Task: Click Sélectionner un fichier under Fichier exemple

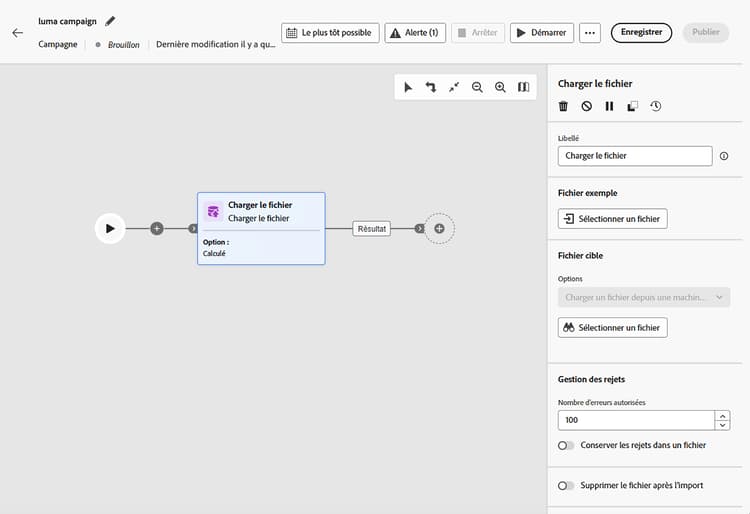Action: click(x=612, y=219)
